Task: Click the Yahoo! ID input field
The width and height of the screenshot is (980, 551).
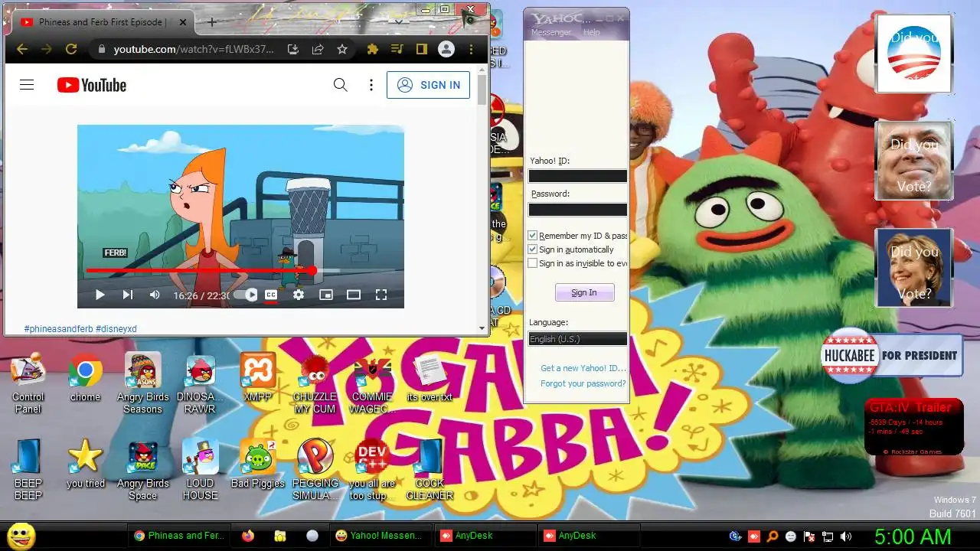Action: coord(577,176)
